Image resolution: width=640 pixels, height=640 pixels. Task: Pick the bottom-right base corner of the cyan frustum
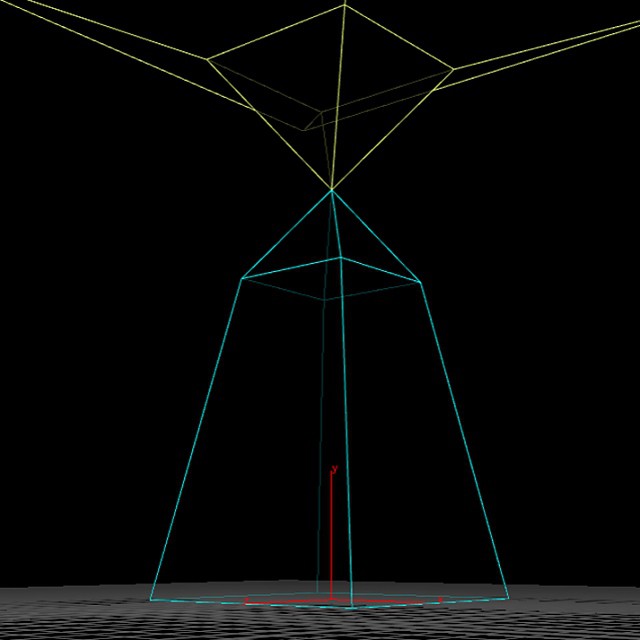508,599
